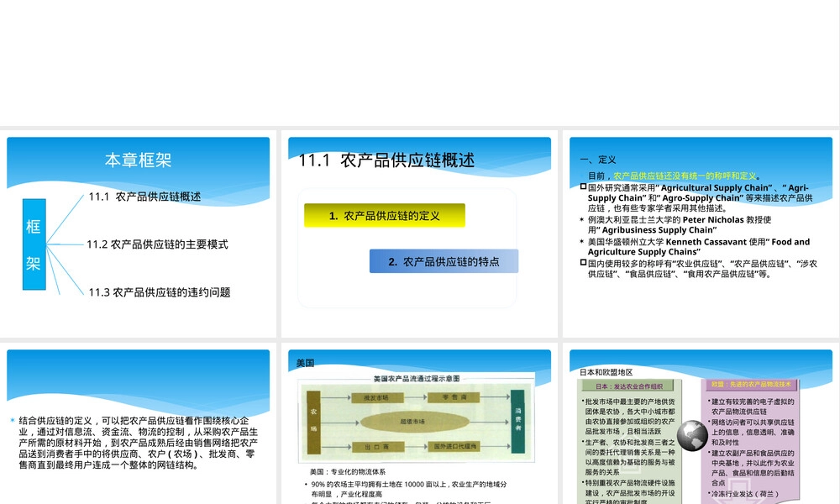Viewport: 840px width, 504px height.
Task: Click the yellow 1. 农产品供应链的定义 button
Action: [385, 215]
